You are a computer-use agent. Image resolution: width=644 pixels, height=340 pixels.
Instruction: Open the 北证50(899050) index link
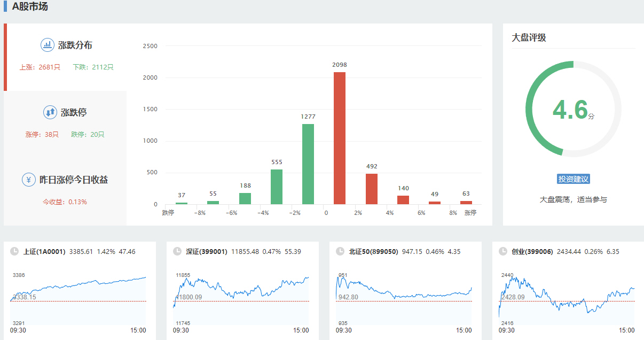point(373,251)
